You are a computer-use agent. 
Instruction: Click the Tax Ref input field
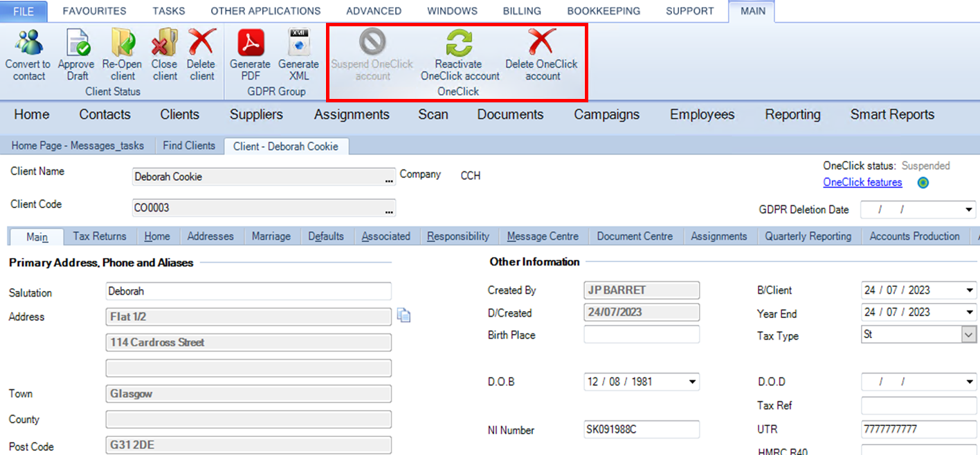[x=919, y=405]
